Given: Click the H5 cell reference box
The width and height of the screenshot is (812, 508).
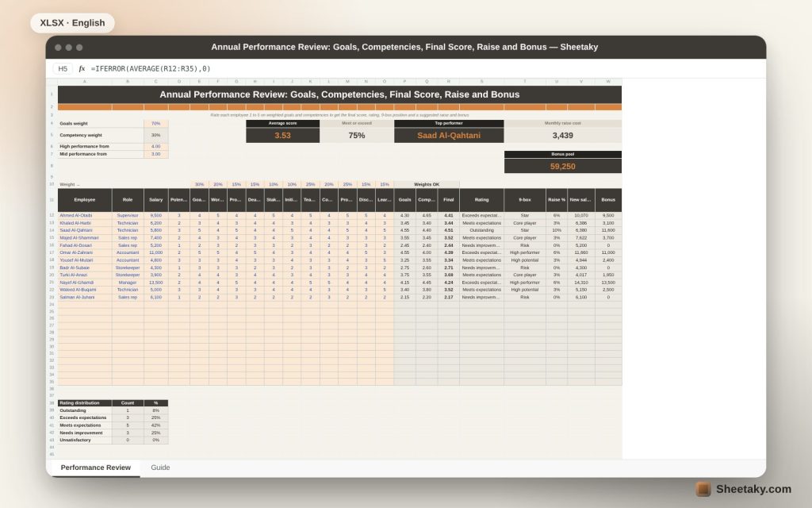Looking at the screenshot, I should point(63,68).
